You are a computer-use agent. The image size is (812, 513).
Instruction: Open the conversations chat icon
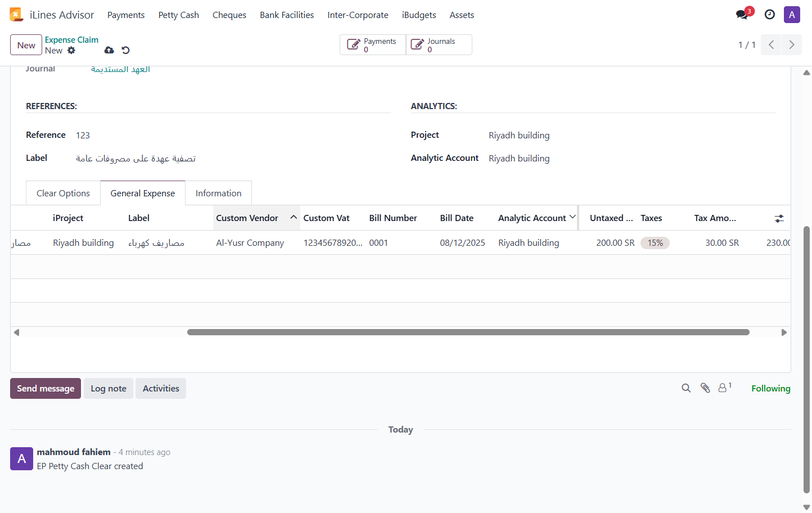click(742, 15)
